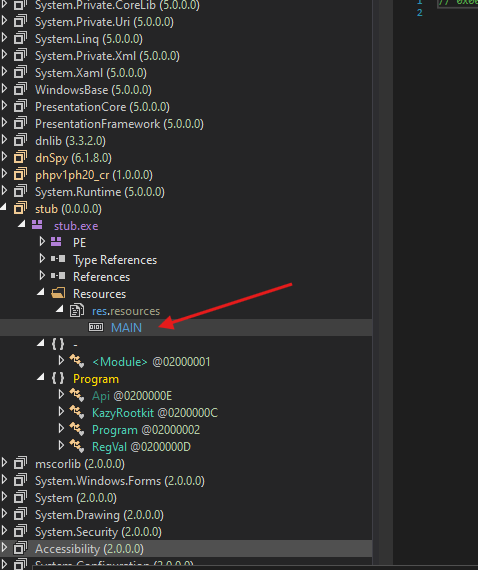Collapse the Resources folder
Viewport: 478px width, 570px height.
pyautogui.click(x=41, y=292)
